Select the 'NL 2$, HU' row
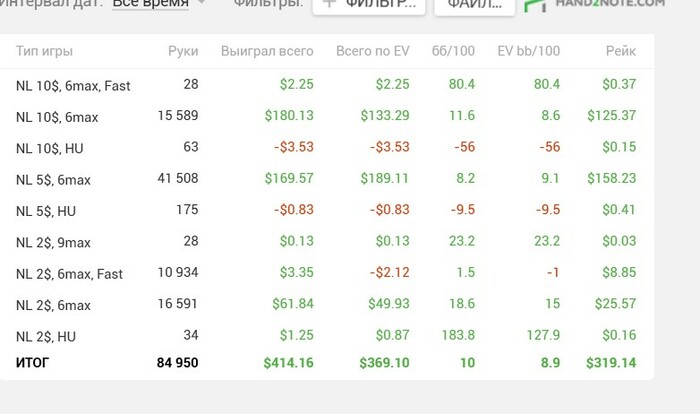Image resolution: width=700 pixels, height=414 pixels. coord(327,335)
